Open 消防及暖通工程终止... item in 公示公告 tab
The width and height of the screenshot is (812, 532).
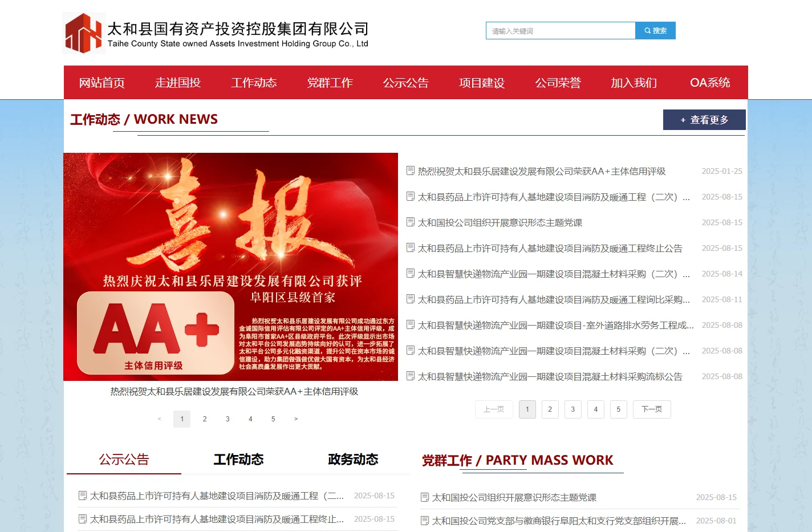(x=217, y=519)
